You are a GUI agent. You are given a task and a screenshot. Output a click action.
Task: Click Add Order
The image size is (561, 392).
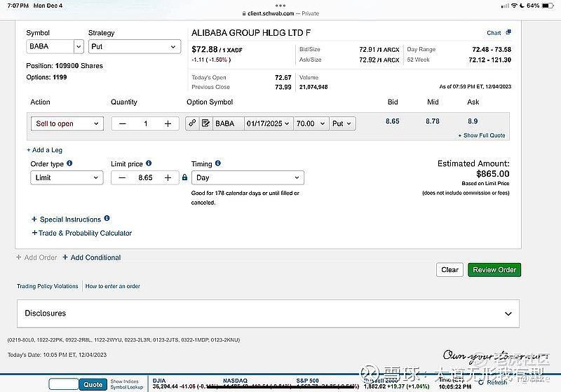pyautogui.click(x=36, y=257)
